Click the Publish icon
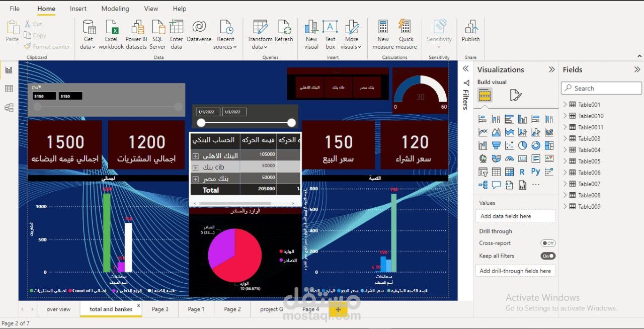The width and height of the screenshot is (644, 329). tap(470, 28)
